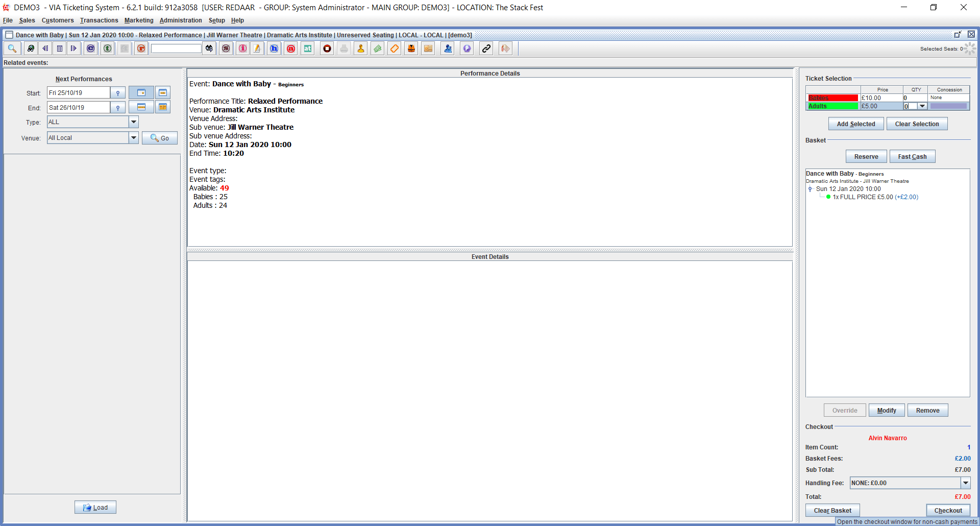The image size is (980, 526).
Task: Open the Marketing menu
Action: tap(139, 20)
